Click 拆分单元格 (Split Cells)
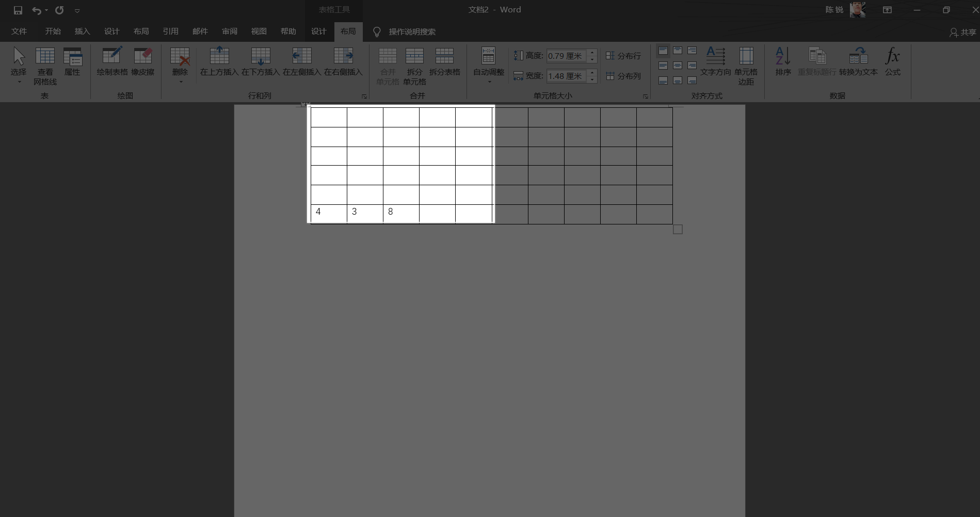Image resolution: width=980 pixels, height=517 pixels. [414, 66]
